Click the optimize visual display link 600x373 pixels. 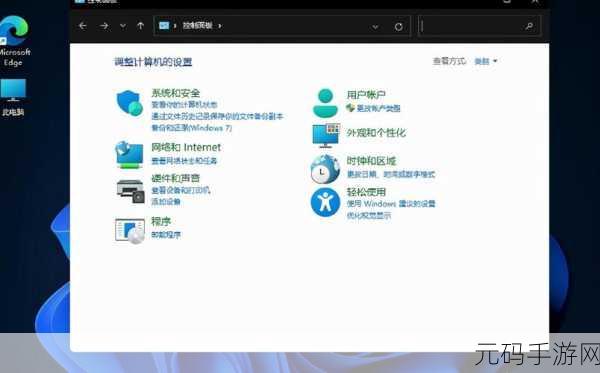369,216
